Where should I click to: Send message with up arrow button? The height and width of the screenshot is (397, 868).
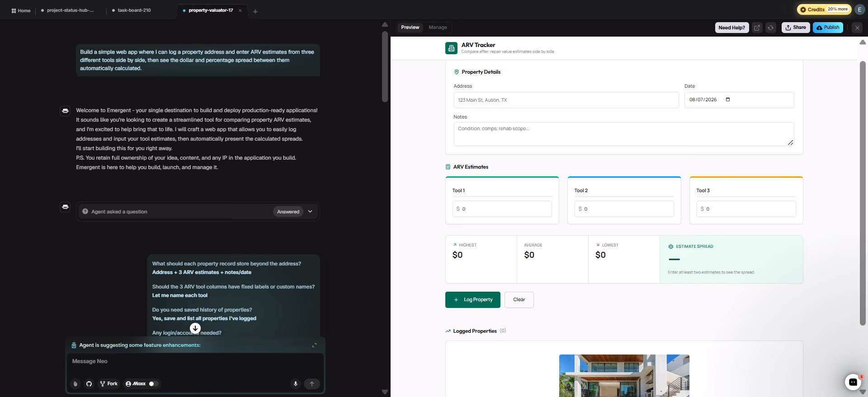311,383
